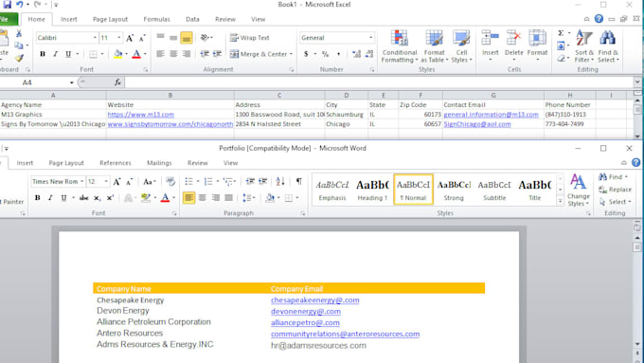Click Word Sort A-Z icon

tap(280, 181)
